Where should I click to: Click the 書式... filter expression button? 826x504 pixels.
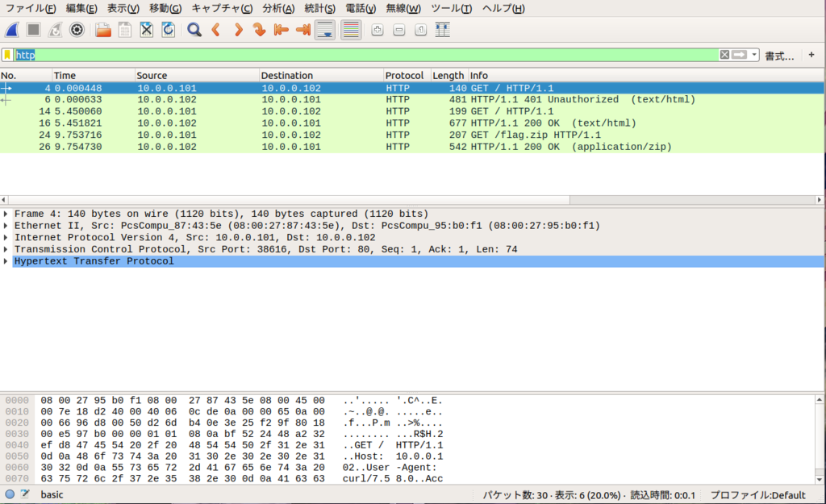(779, 56)
